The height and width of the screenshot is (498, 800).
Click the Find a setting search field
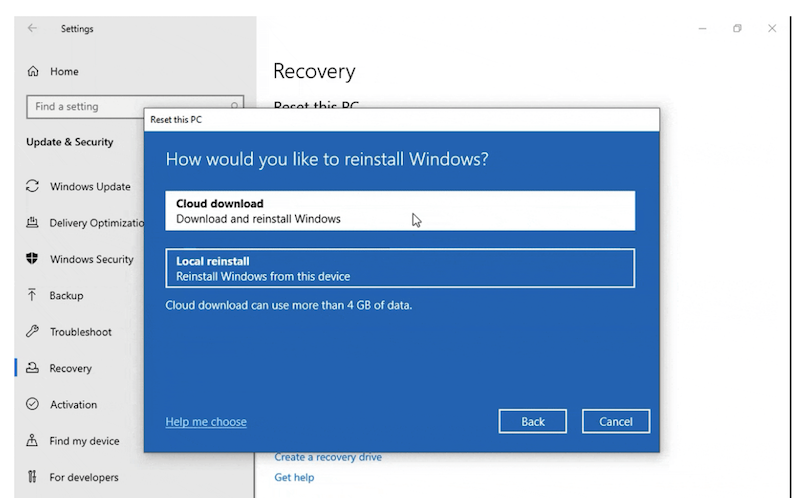pos(135,107)
